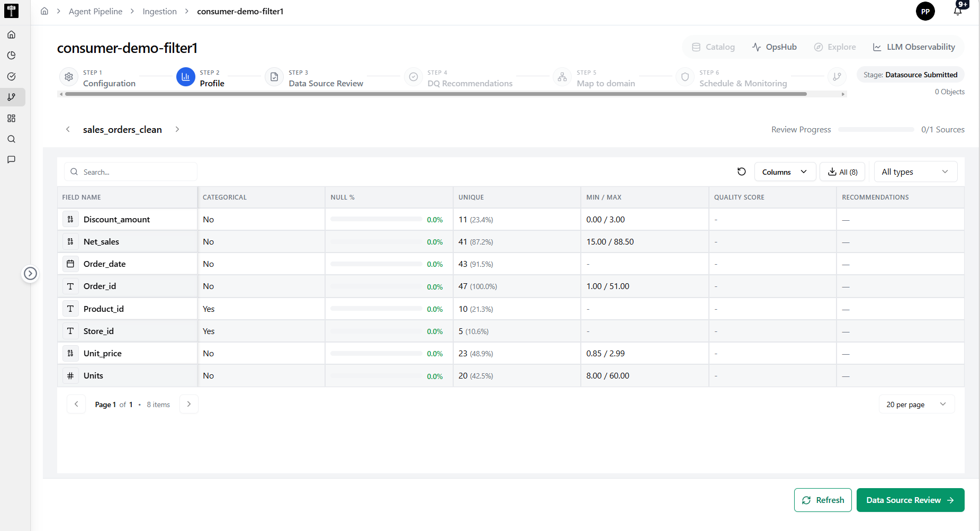Click the Agent Pipeline breadcrumb
This screenshot has width=980, height=531.
tap(95, 11)
